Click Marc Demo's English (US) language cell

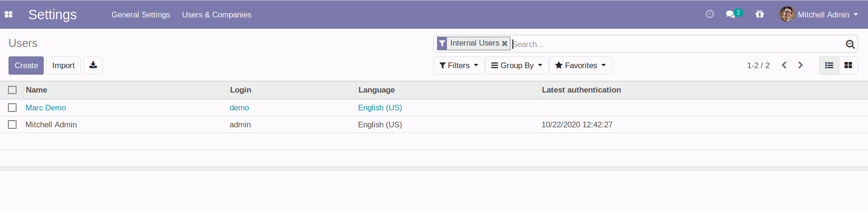tap(380, 108)
